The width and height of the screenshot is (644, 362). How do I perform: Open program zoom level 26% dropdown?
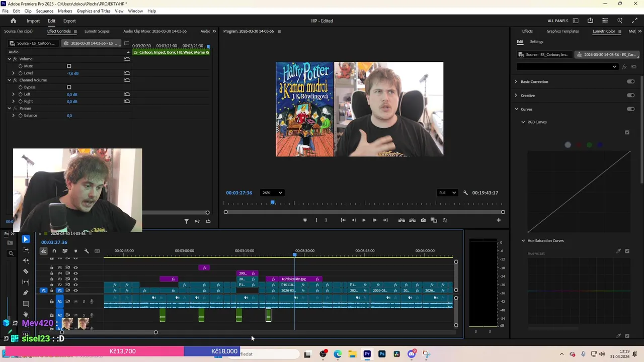pyautogui.click(x=272, y=193)
